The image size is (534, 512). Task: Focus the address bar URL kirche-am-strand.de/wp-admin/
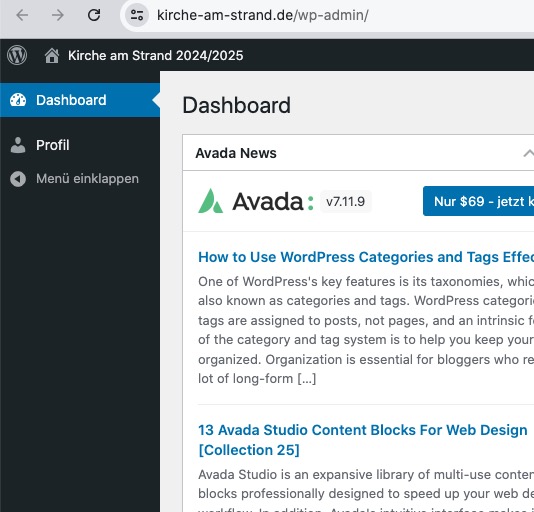(x=263, y=15)
